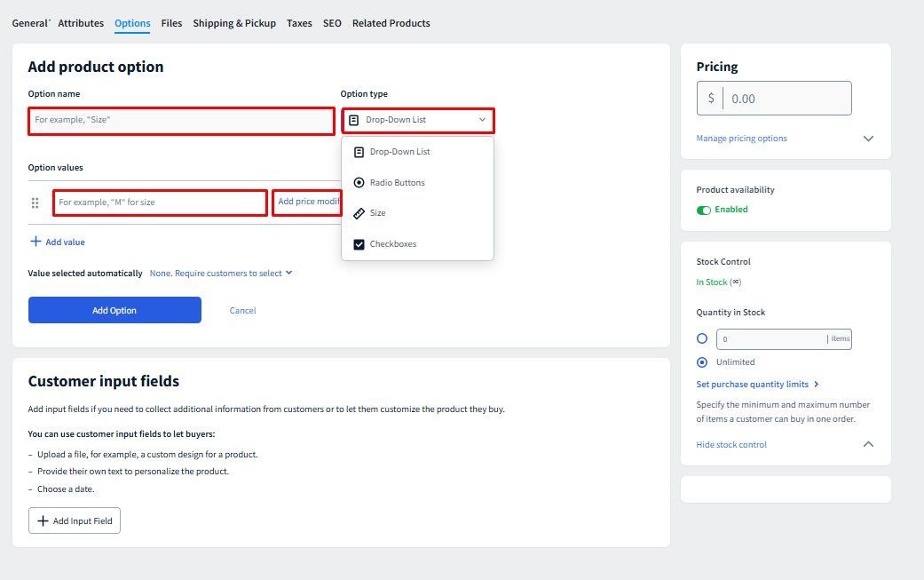Click the quantity items input field
The height and width of the screenshot is (580, 924).
(784, 339)
